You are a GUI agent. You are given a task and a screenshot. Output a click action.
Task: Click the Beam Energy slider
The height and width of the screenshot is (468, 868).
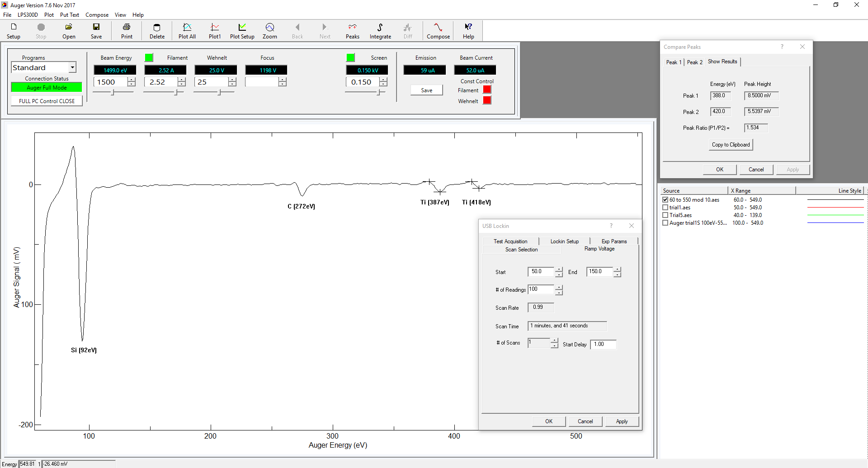(x=113, y=92)
